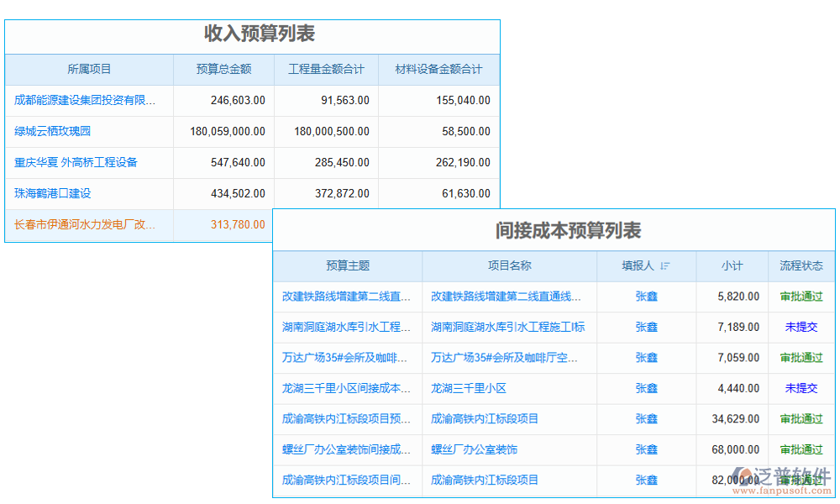
Task: Click the 所属项目 column header
Action: [88, 70]
